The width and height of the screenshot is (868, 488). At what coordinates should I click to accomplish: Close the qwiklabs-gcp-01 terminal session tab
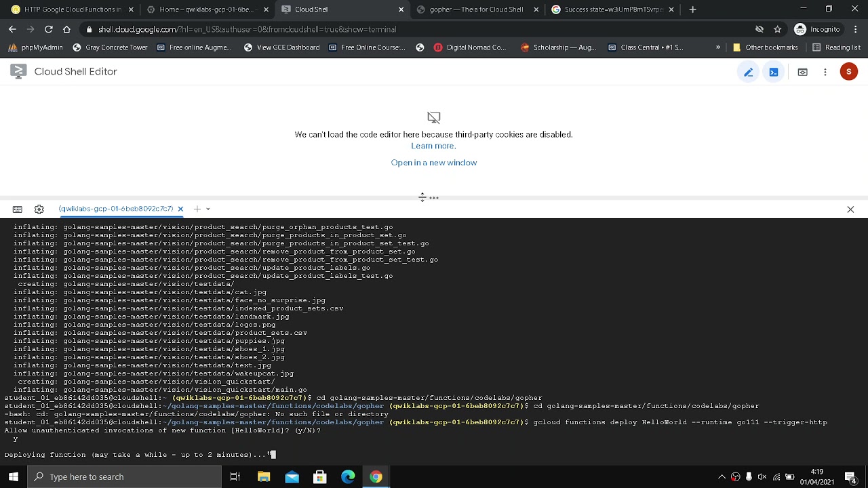180,209
